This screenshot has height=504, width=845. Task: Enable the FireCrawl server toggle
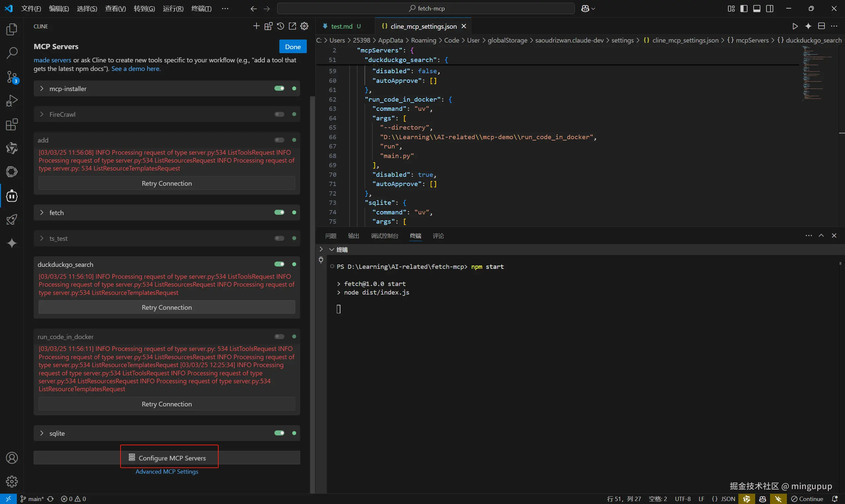279,114
